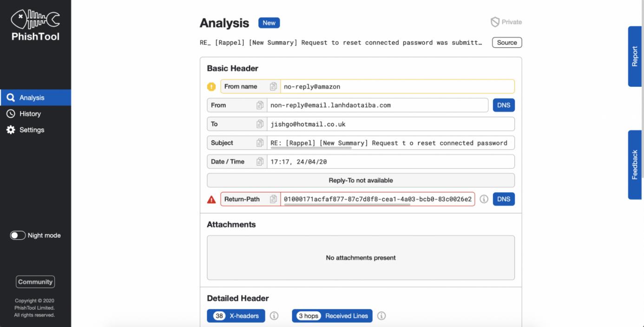Select the From address field
Viewport: 644px width, 327px height.
point(378,105)
